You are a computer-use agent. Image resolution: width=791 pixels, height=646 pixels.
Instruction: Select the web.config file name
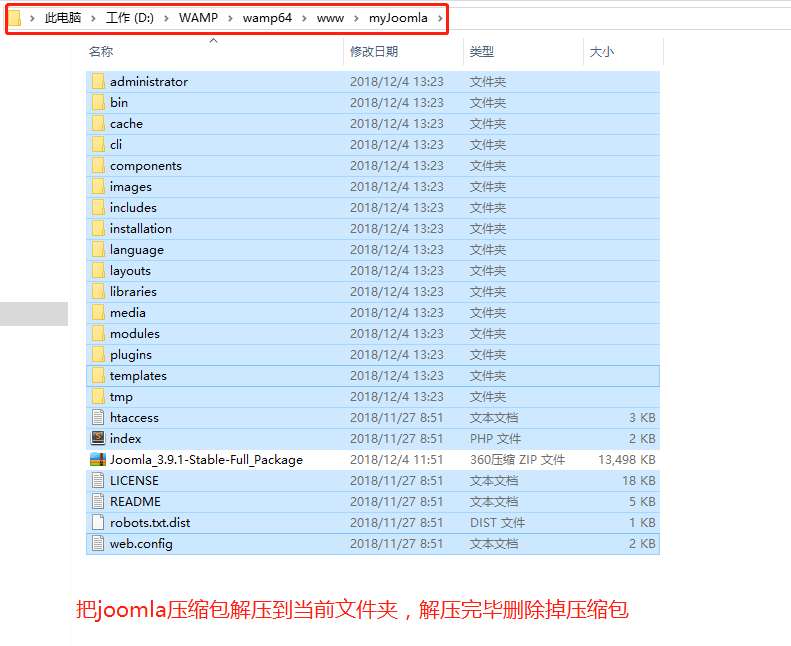tap(141, 544)
